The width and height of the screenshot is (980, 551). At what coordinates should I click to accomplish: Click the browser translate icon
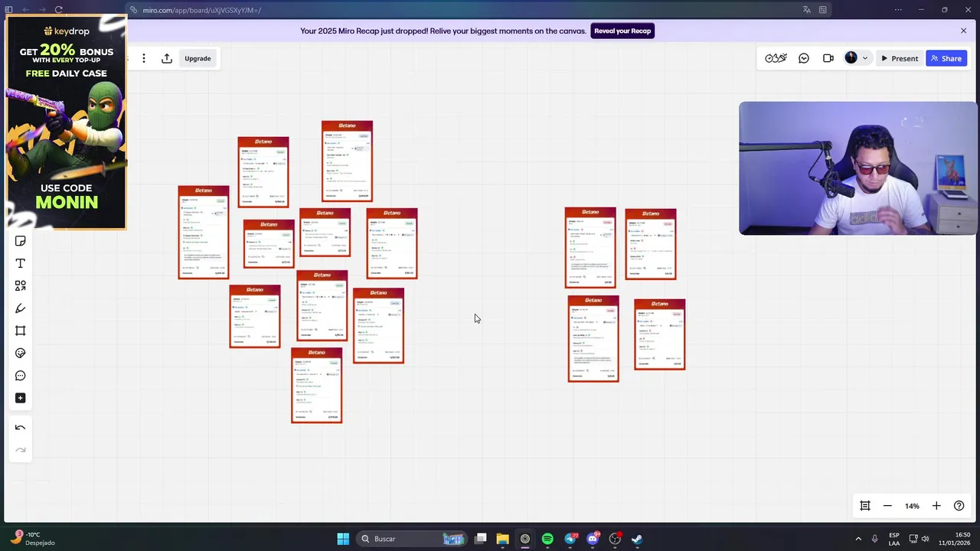(806, 10)
